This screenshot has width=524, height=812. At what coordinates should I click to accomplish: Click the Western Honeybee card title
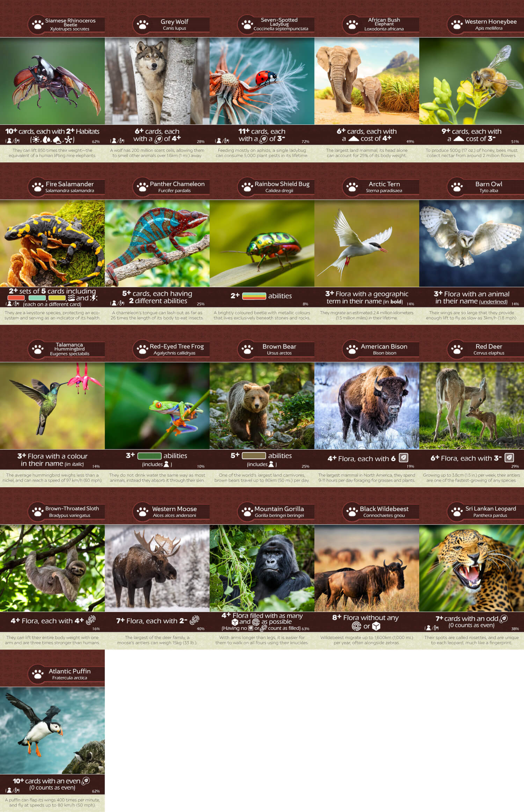[490, 22]
